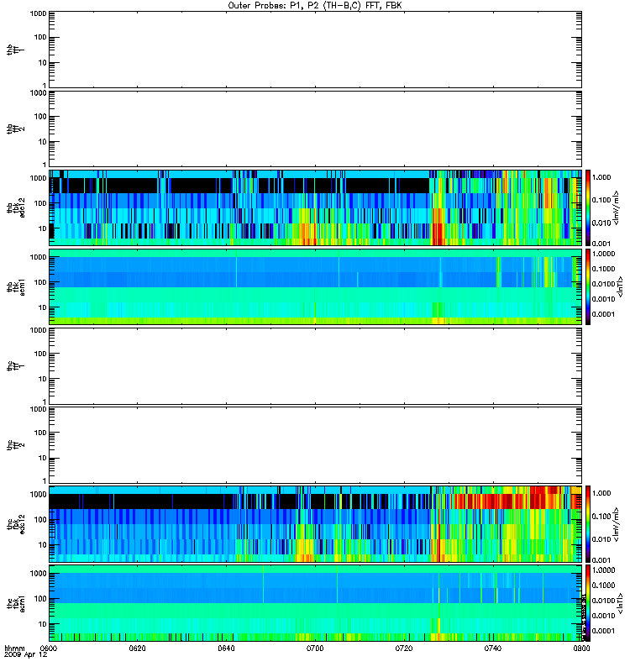
Task: Click the <|mV/m|> unit label beside thb edc12 colorbar
Action: [x=617, y=207]
